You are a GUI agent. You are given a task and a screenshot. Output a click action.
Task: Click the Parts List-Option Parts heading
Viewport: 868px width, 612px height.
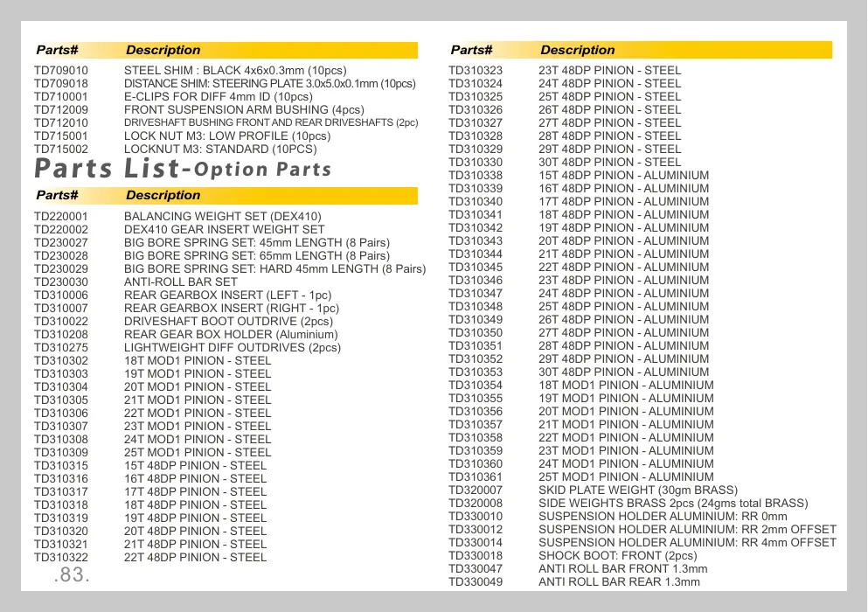183,169
